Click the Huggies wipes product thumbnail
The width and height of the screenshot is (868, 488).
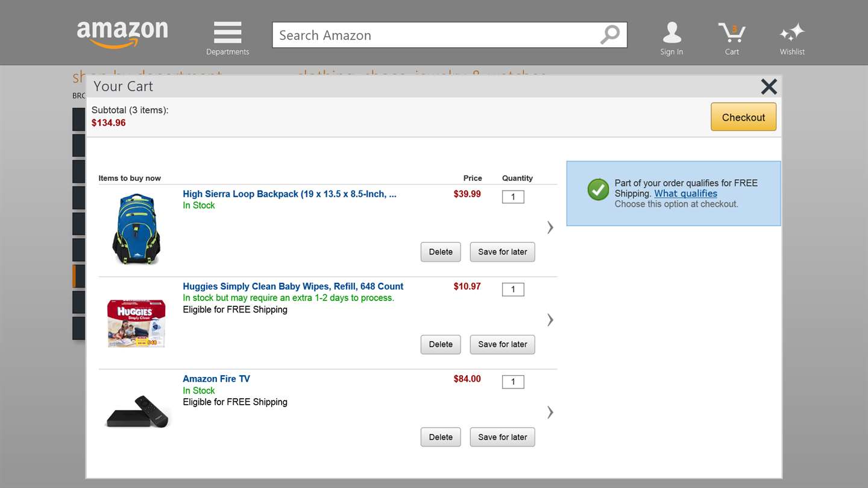pos(136,323)
